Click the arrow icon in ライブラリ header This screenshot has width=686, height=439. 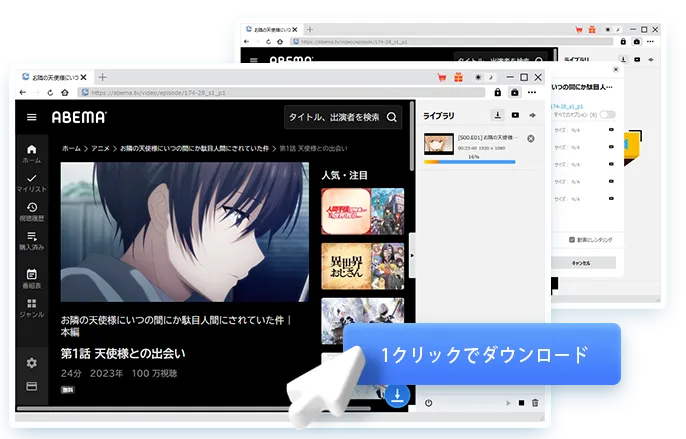click(x=532, y=115)
